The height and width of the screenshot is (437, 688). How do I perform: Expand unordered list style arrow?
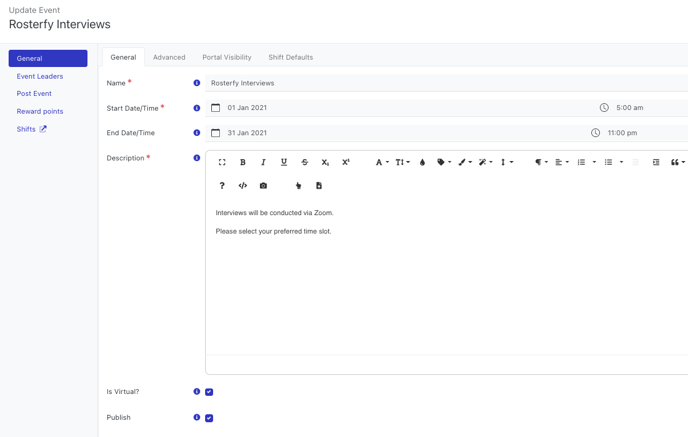(x=621, y=162)
